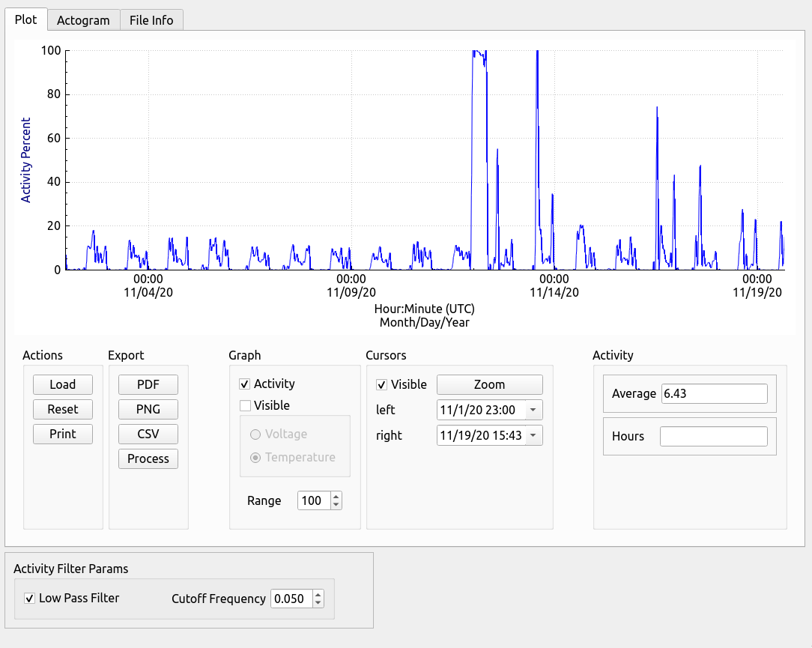Image resolution: width=812 pixels, height=648 pixels.
Task: Click the Load button
Action: point(63,384)
